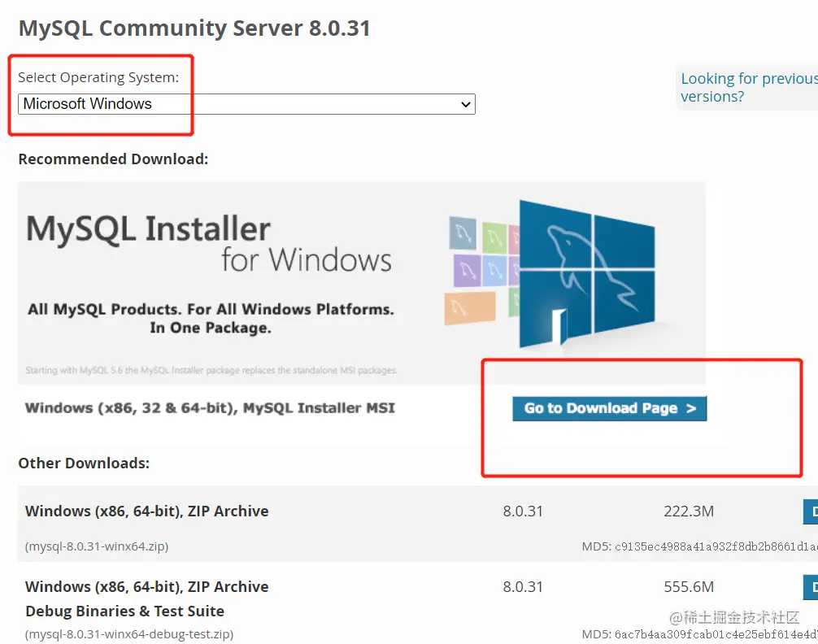Download the 222.3M ZIP Archive
The width and height of the screenshot is (818, 644).
811,512
